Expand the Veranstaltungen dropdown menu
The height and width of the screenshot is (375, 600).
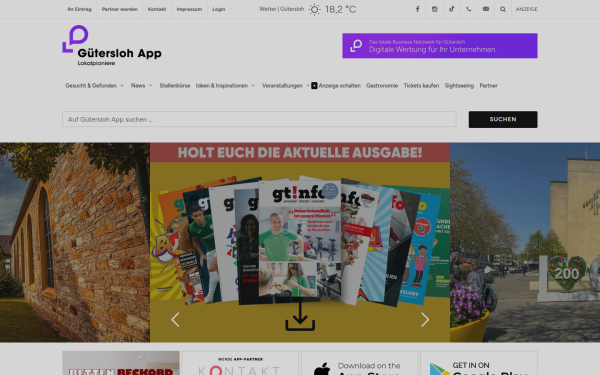[x=285, y=85]
